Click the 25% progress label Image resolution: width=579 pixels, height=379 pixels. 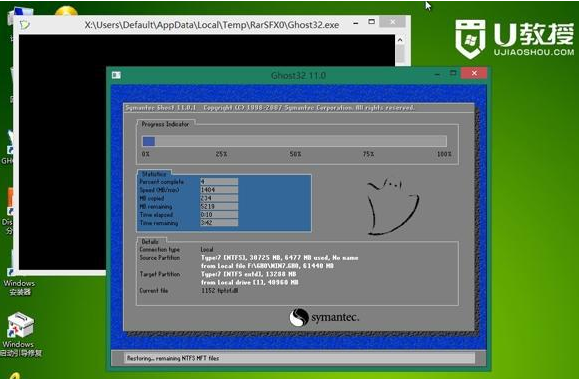221,154
